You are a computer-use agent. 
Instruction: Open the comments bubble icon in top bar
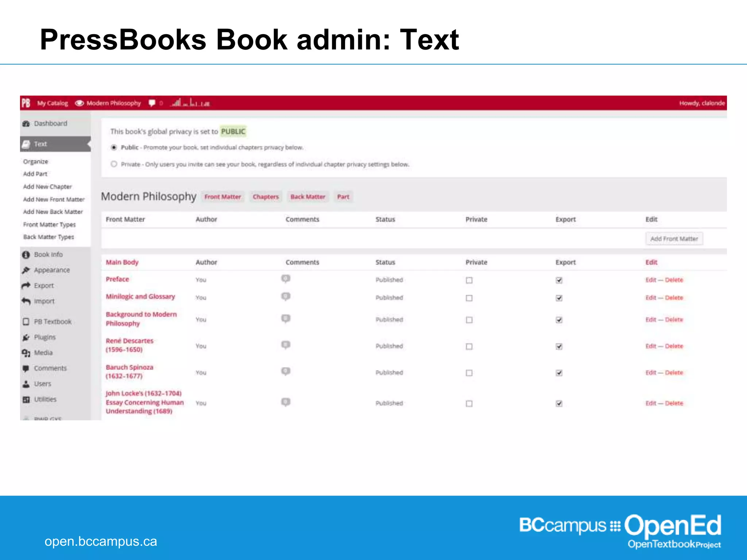152,103
